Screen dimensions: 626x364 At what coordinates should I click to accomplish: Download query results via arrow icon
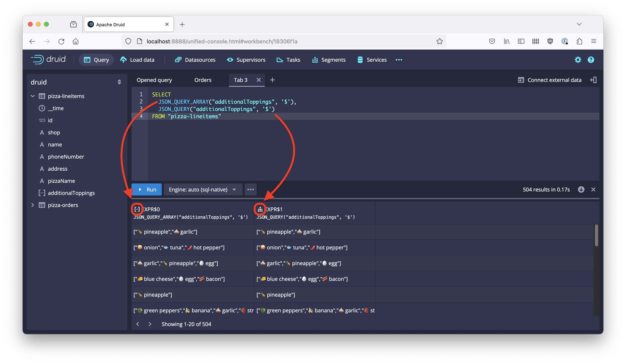click(x=581, y=190)
